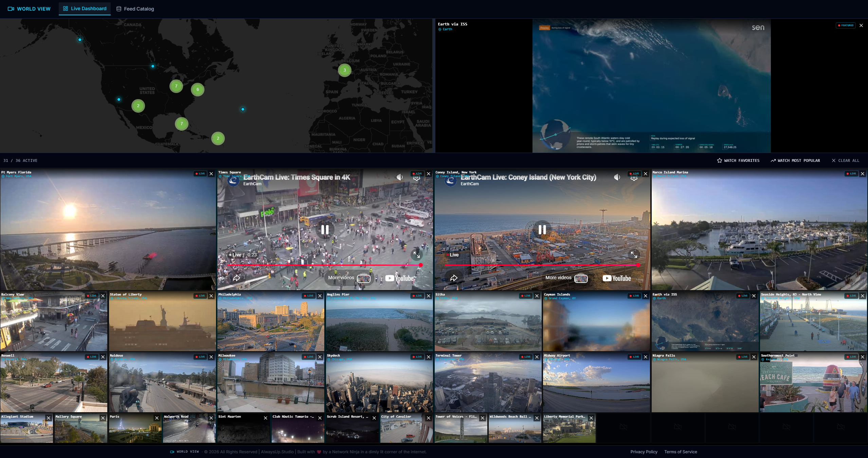Click the share arrow on the Coney Island player
The image size is (868, 458).
(x=454, y=278)
